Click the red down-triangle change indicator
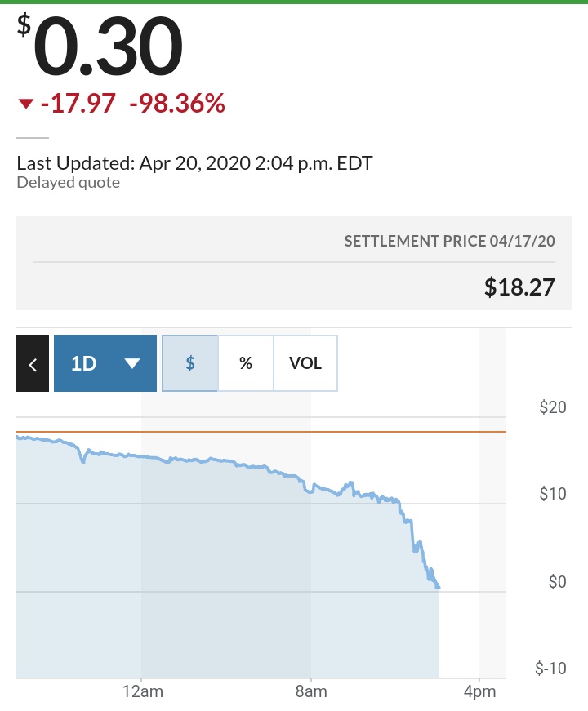Viewport: 588px width, 711px height. click(x=26, y=104)
